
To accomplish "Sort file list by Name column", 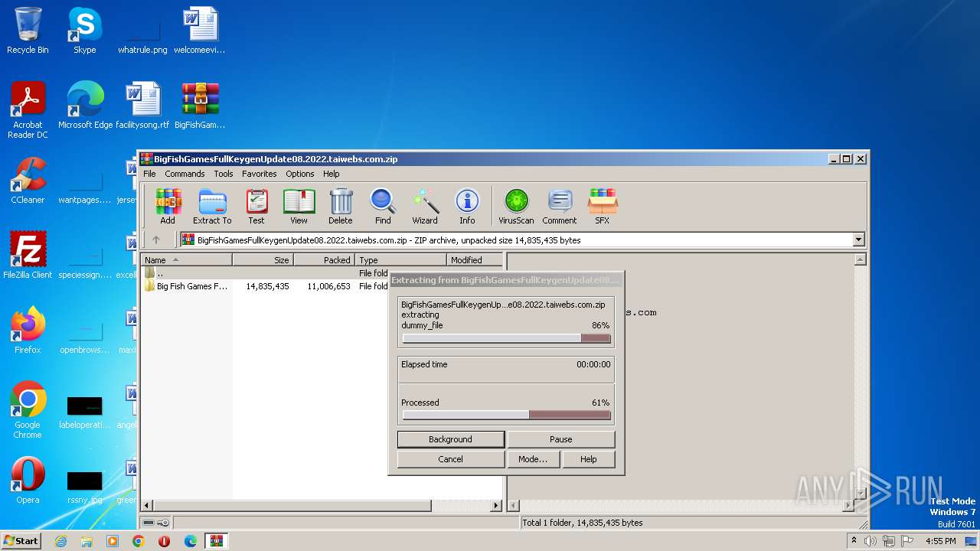I will [187, 260].
